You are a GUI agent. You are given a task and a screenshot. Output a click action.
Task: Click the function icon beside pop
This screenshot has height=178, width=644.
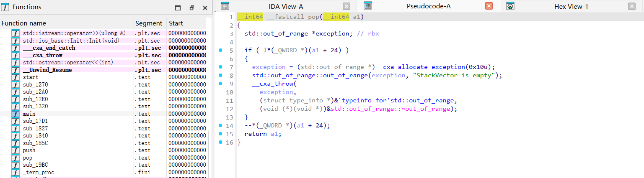pos(15,158)
